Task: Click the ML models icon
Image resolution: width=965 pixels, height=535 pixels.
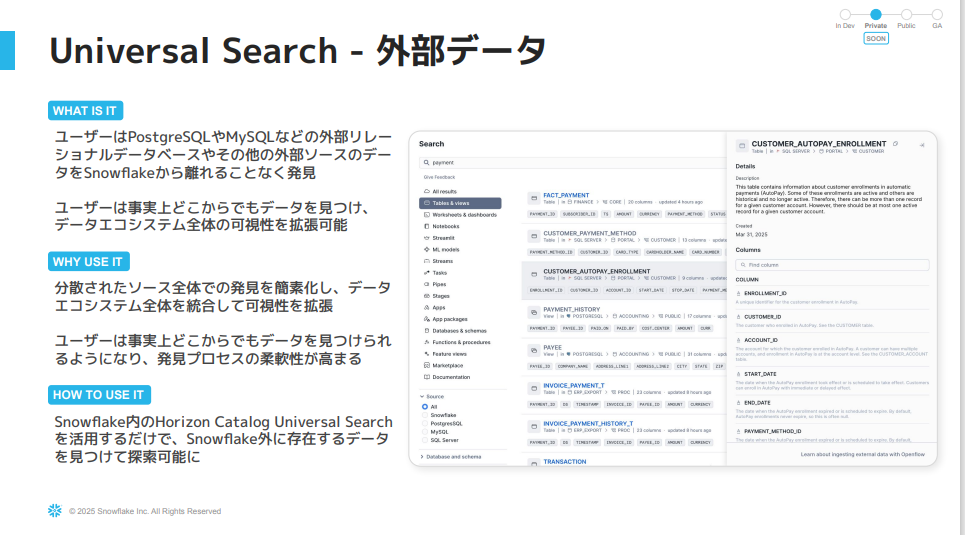Action: [x=426, y=249]
